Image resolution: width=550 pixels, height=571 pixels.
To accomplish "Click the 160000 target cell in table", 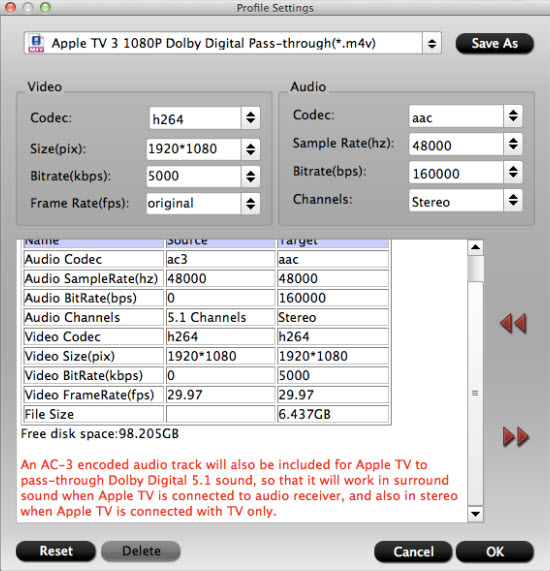I will pos(333,298).
